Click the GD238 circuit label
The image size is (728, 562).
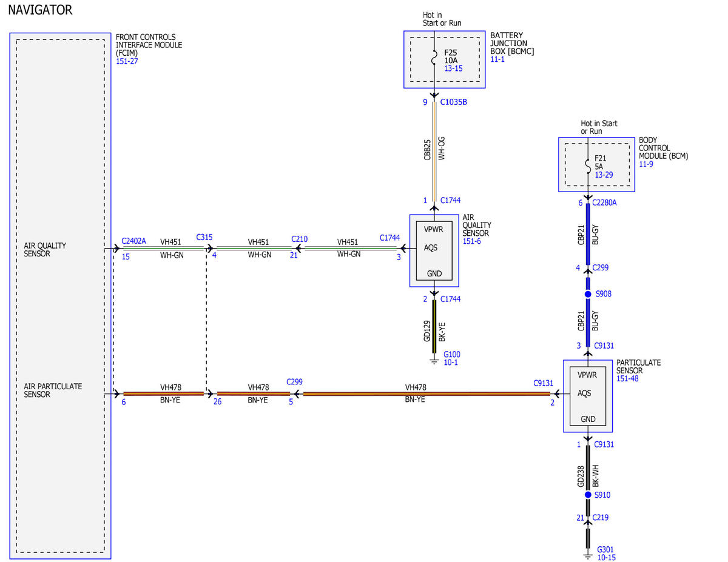coord(581,476)
